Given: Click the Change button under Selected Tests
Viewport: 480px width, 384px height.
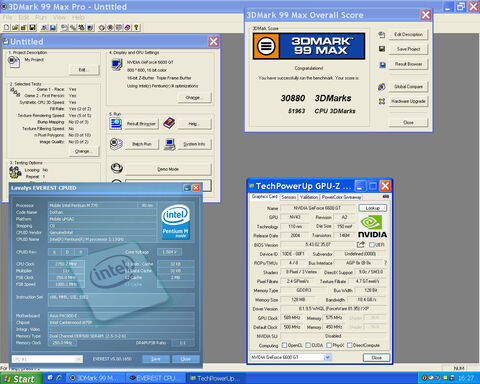Looking at the screenshot, I should [84, 151].
